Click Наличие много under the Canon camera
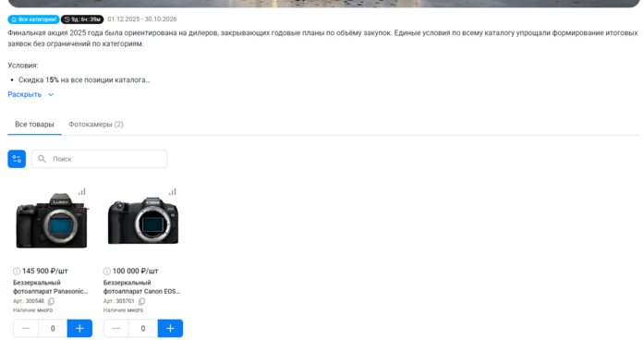Viewport: 644px width, 351px height. 123,310
